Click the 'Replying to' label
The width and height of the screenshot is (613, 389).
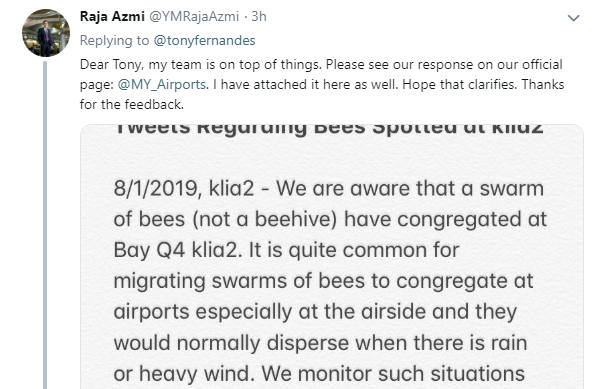pos(115,41)
